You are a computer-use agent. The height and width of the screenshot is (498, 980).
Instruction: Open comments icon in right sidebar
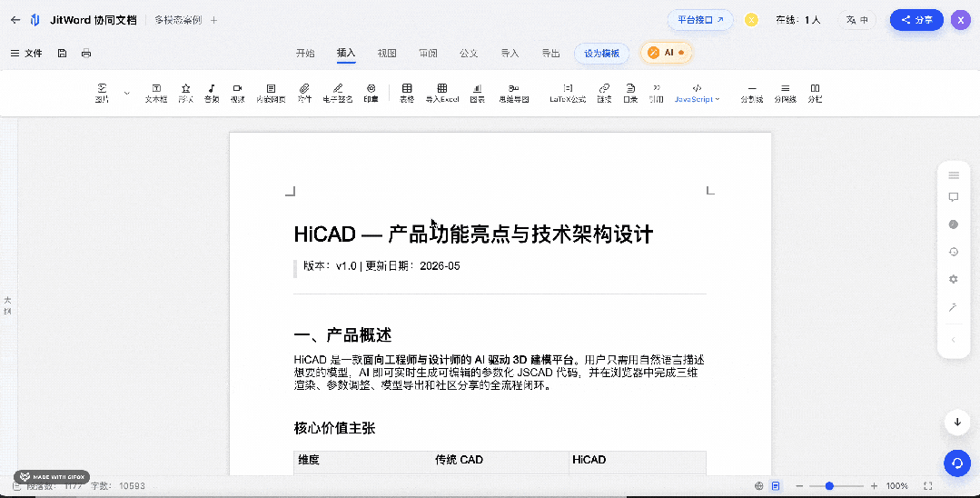(x=954, y=197)
